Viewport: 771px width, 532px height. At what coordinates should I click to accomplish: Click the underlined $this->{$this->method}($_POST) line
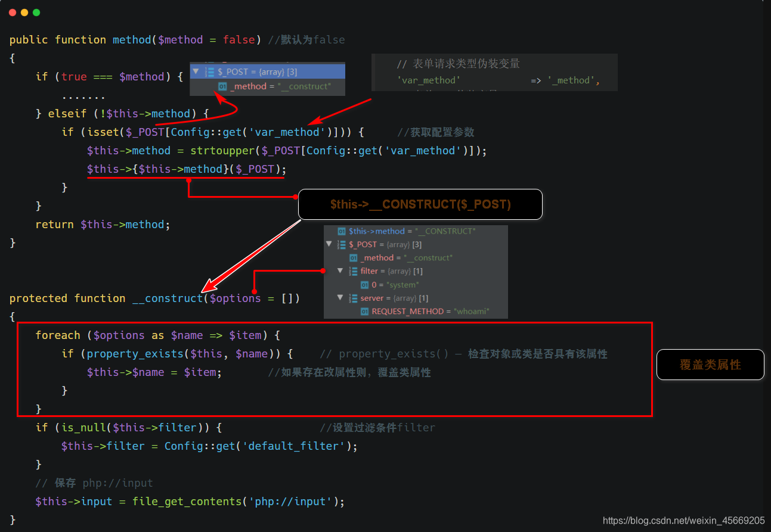tap(186, 169)
